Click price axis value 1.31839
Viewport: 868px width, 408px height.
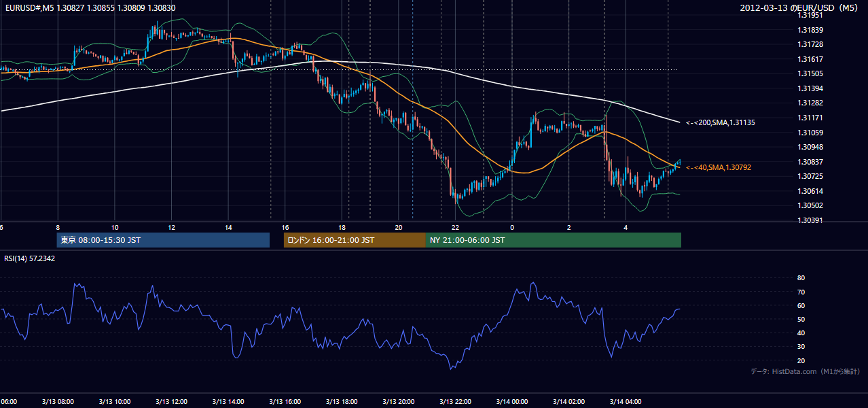pos(810,30)
